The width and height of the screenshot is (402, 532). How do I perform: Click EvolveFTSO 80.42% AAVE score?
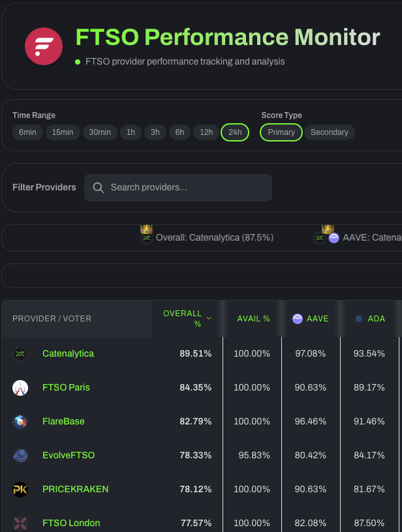[x=311, y=455]
